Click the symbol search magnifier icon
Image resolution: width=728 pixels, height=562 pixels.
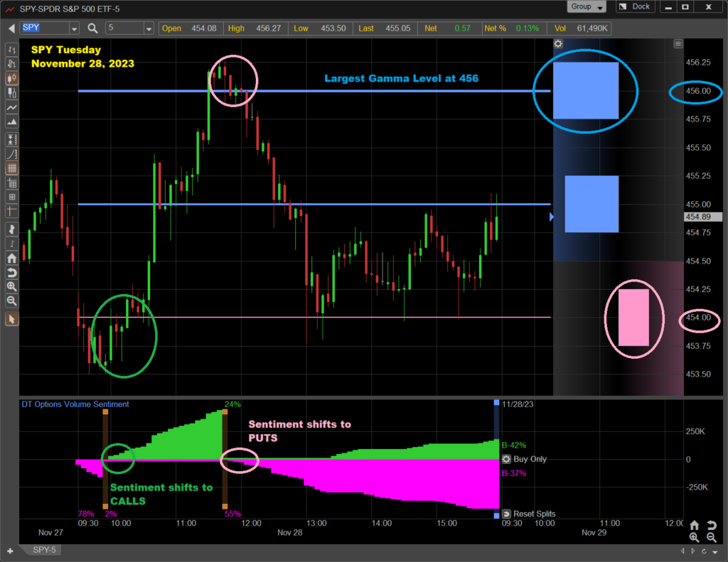click(92, 28)
